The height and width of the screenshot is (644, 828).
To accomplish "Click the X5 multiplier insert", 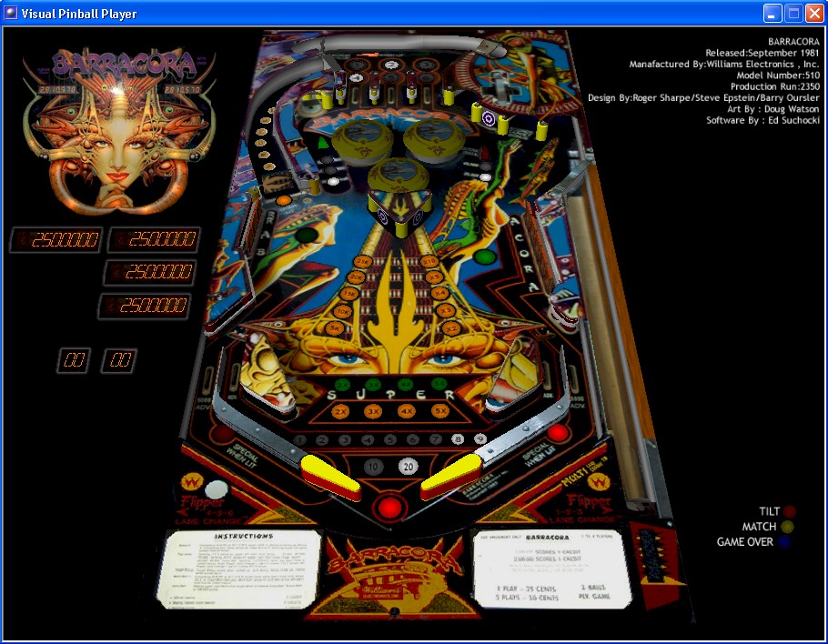I will 435,277.
